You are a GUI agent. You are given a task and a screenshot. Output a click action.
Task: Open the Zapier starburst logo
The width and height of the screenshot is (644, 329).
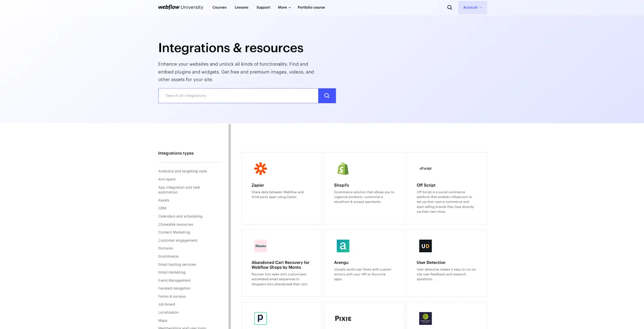tap(260, 169)
